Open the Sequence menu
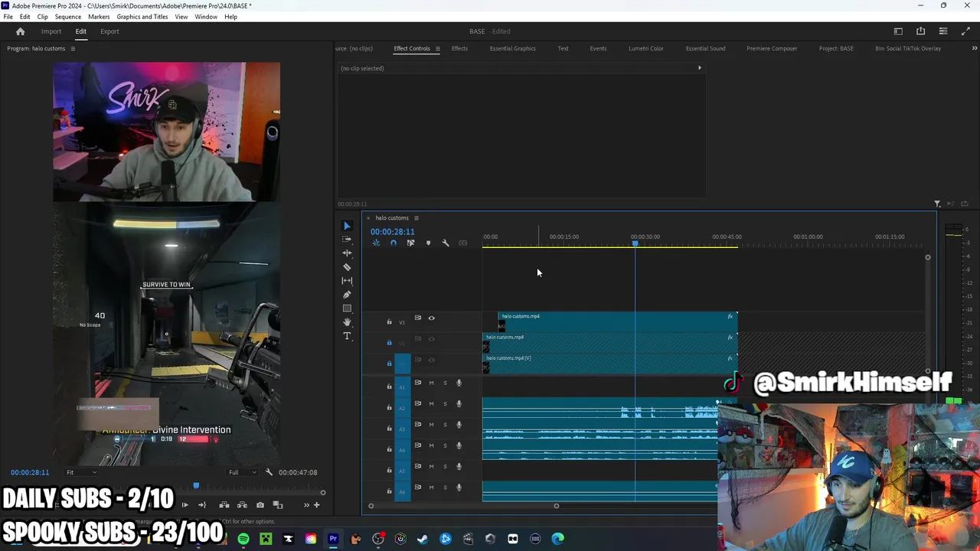Image resolution: width=980 pixels, height=551 pixels. [x=67, y=17]
